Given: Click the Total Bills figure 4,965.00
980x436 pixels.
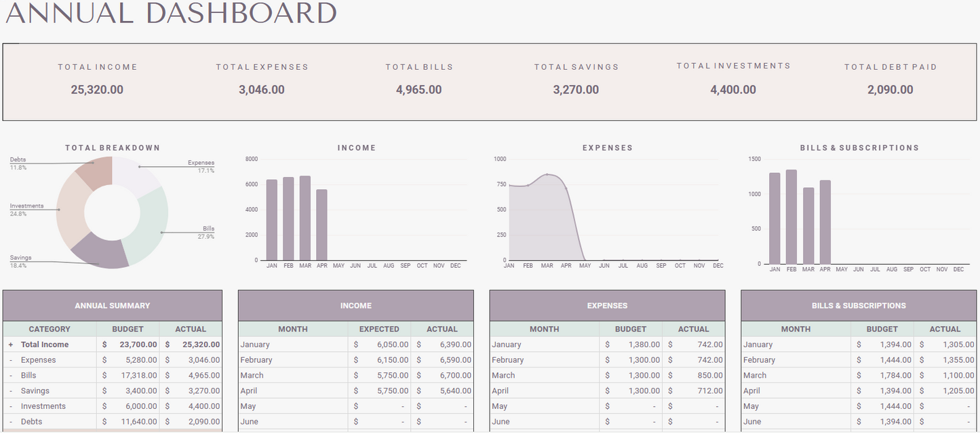Looking at the screenshot, I should [x=419, y=90].
